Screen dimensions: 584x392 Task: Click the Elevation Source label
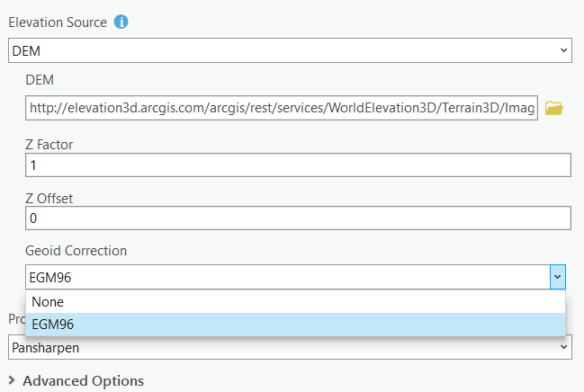[x=57, y=22]
